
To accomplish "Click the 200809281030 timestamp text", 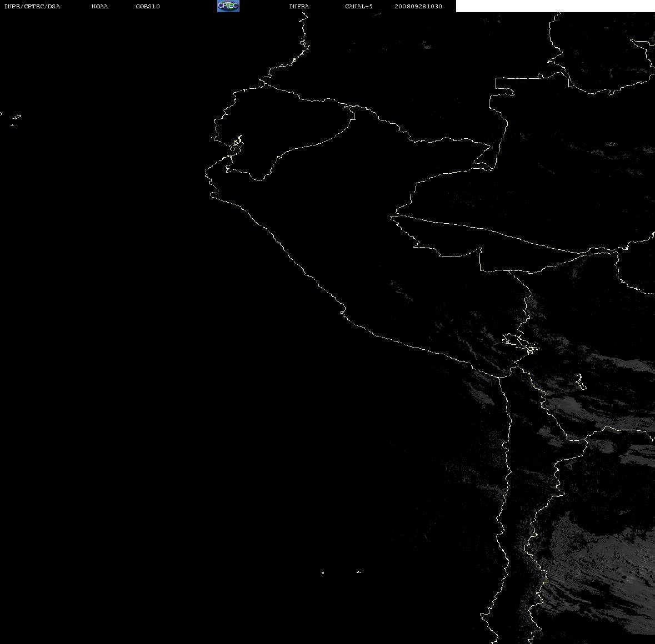I will [418, 6].
